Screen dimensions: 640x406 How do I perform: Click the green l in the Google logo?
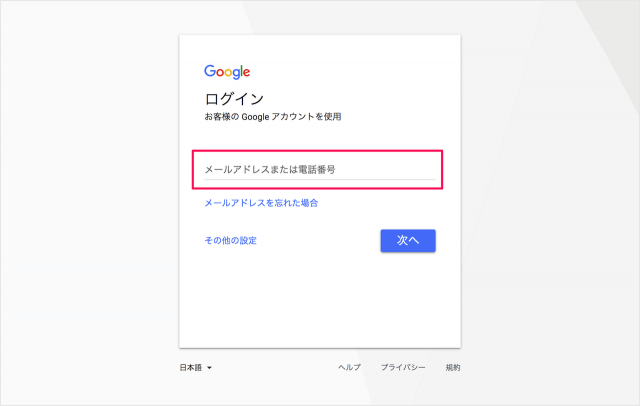coord(241,72)
